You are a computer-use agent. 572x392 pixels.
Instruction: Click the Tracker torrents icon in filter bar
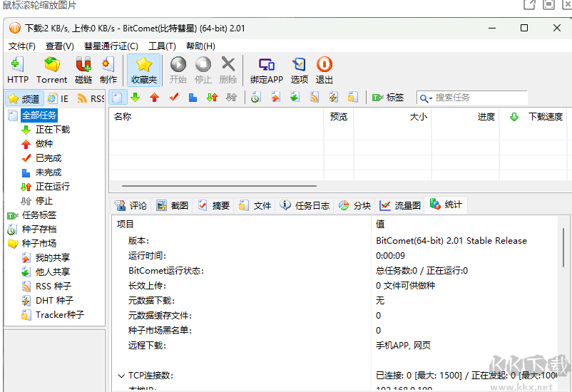353,98
